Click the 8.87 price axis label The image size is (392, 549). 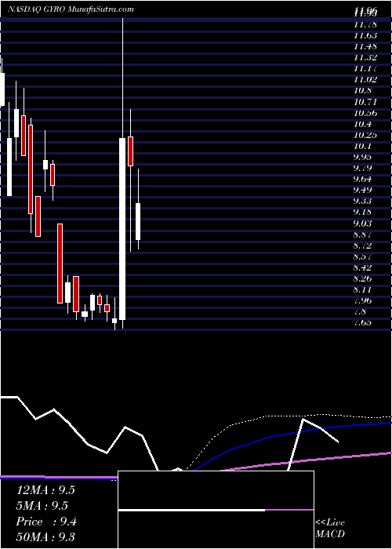click(x=362, y=235)
